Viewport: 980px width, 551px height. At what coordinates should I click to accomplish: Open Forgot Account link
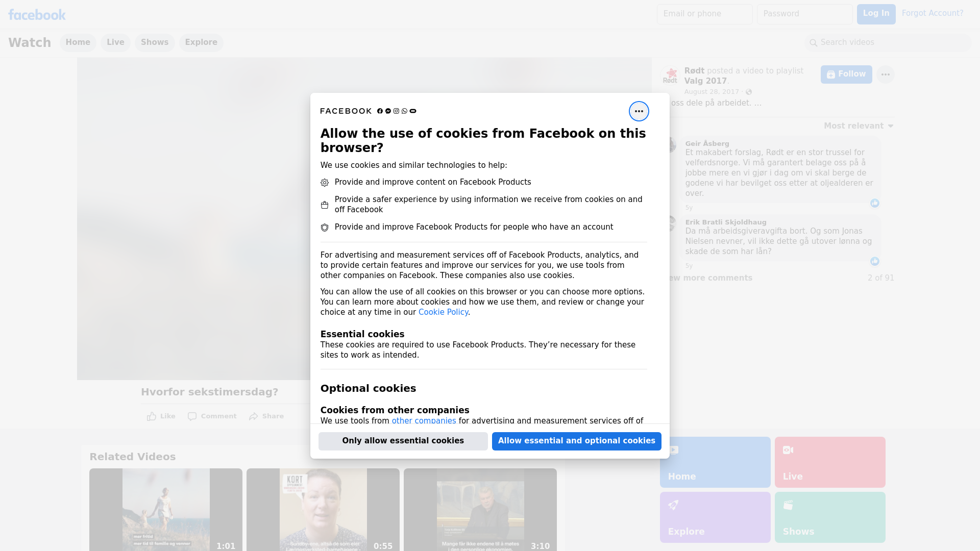(932, 13)
